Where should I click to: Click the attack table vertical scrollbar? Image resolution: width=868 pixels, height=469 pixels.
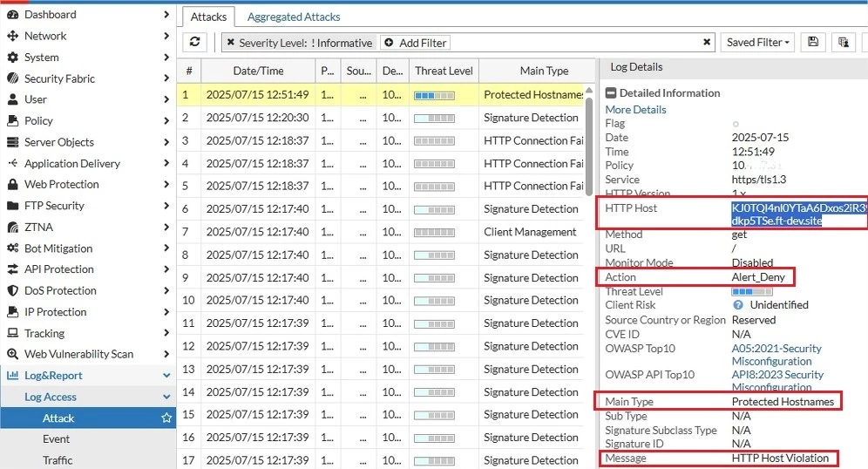[x=589, y=146]
